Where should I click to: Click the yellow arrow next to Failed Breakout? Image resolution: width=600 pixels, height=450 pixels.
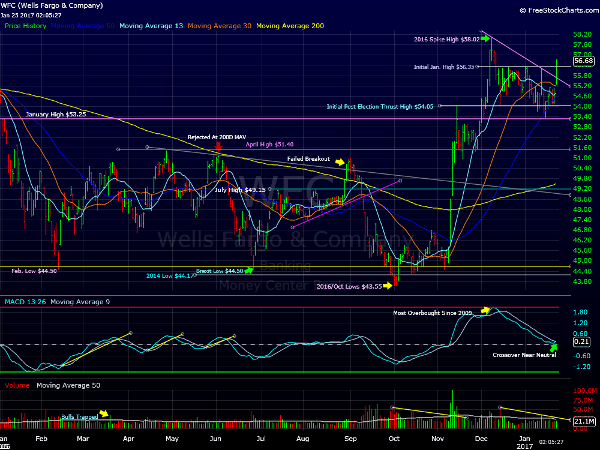click(x=339, y=162)
